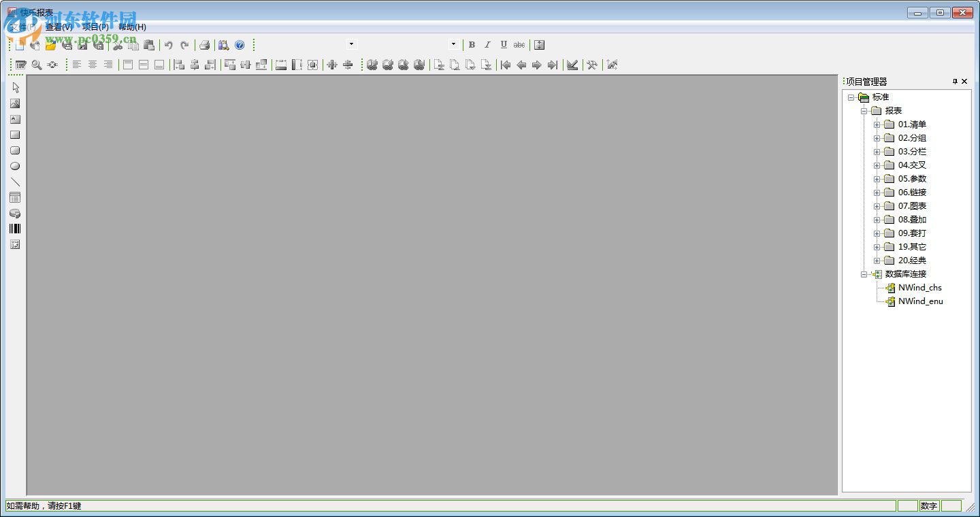Close the 项目管理器 panel
Image resolution: width=980 pixels, height=517 pixels.
(x=964, y=82)
